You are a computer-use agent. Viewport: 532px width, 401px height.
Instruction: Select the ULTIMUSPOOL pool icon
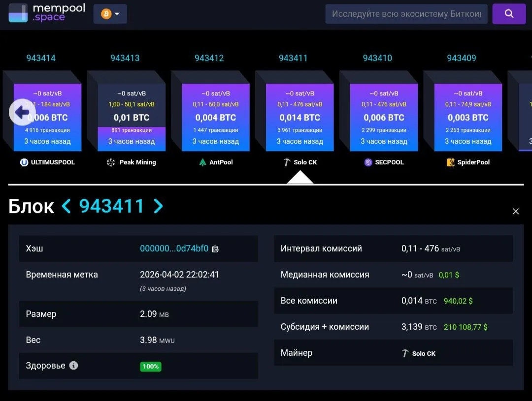[25, 162]
